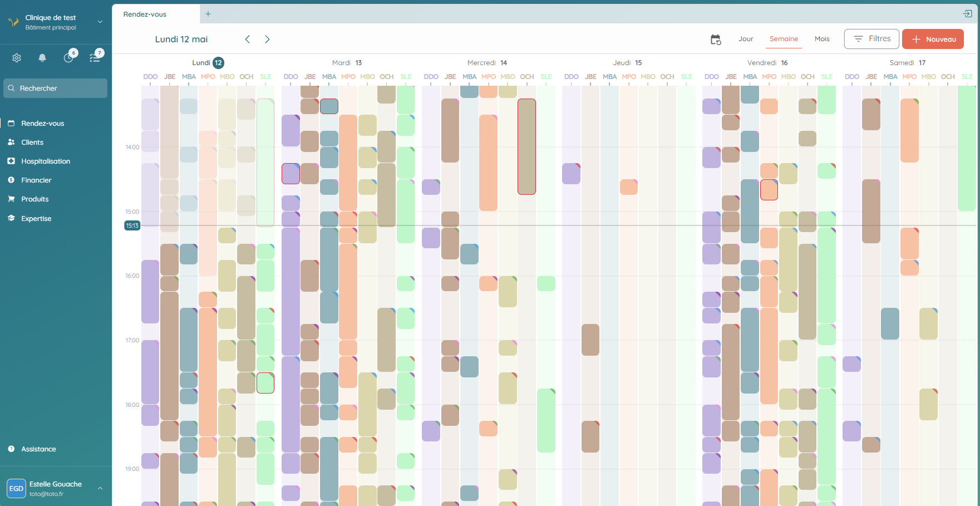Switch to Jour view
Image resolution: width=980 pixels, height=506 pixels.
(746, 39)
